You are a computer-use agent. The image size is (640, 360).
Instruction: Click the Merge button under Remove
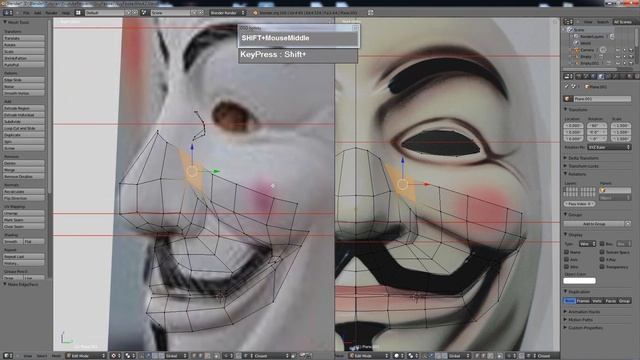click(x=24, y=170)
